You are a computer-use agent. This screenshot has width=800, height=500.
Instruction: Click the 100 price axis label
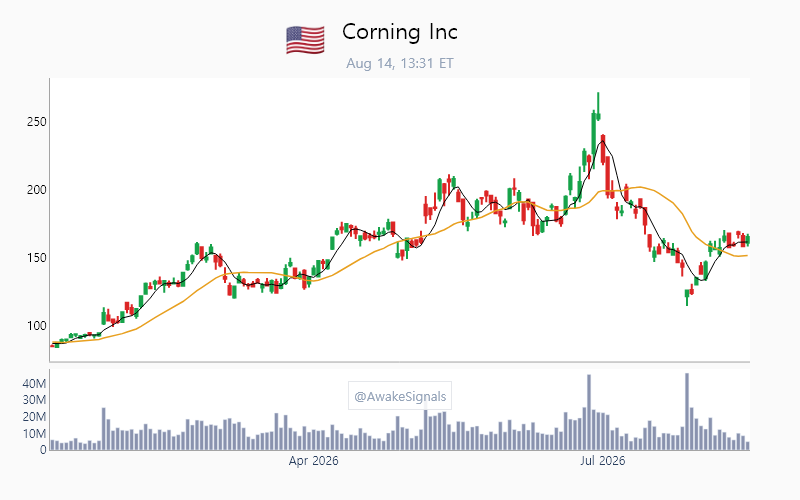(x=36, y=326)
